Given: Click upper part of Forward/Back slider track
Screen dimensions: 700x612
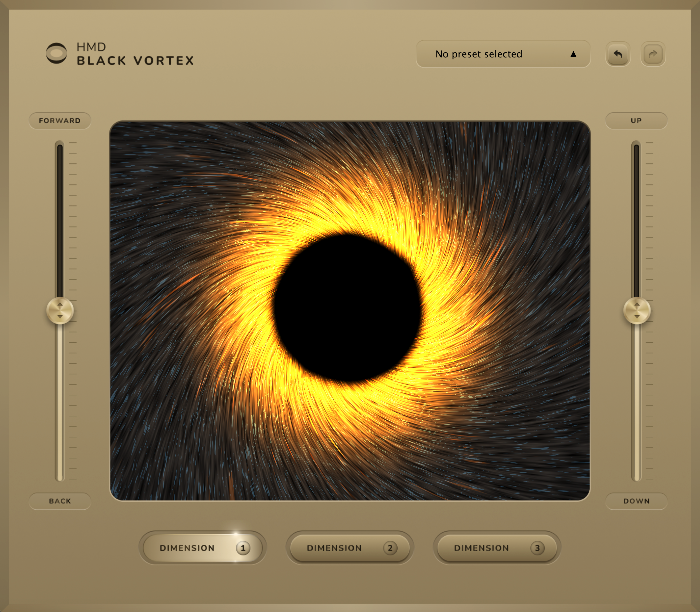Looking at the screenshot, I should pyautogui.click(x=60, y=205).
